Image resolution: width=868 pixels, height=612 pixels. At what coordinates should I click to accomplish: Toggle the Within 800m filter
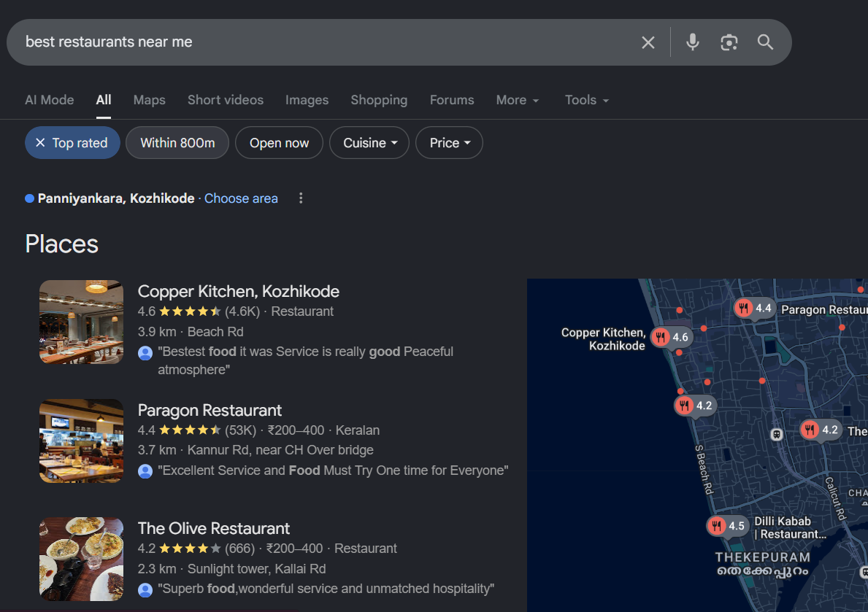177,143
